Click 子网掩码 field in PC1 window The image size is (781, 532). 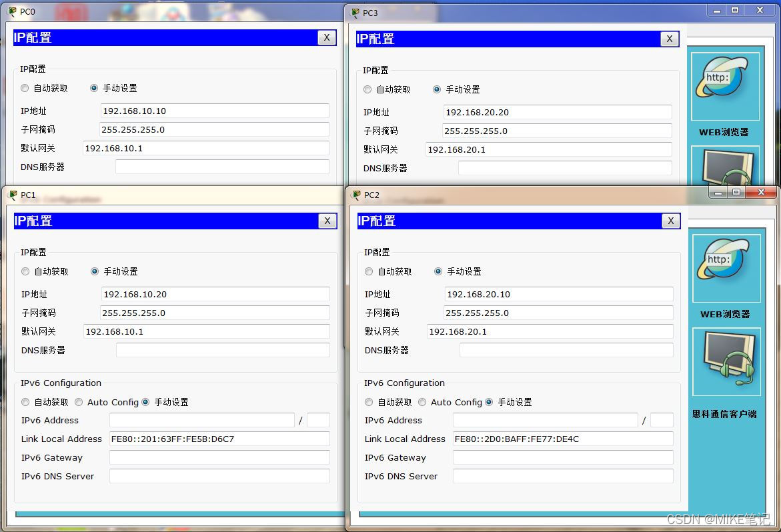point(215,313)
